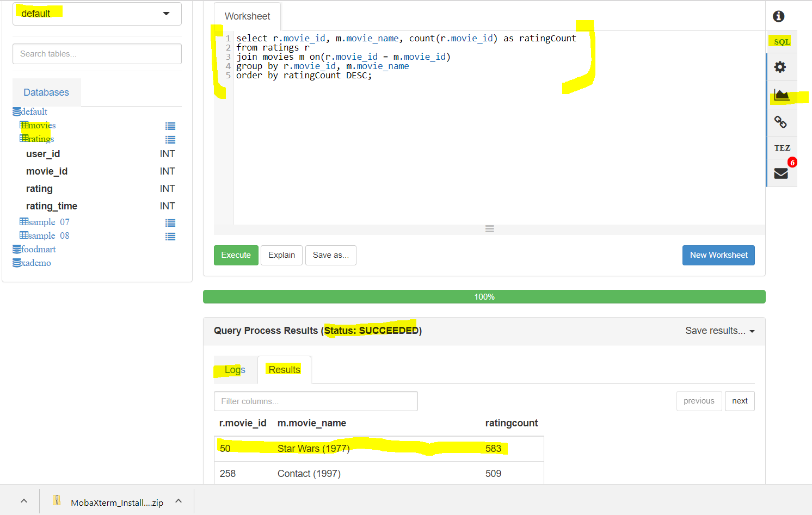Click MobaXterm zip file icon

(x=56, y=501)
